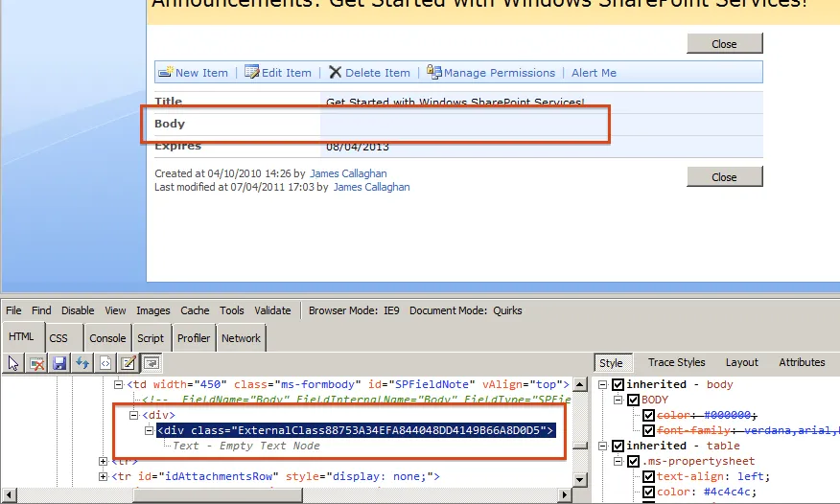Collapse the 'inherited - body' style group

point(603,384)
